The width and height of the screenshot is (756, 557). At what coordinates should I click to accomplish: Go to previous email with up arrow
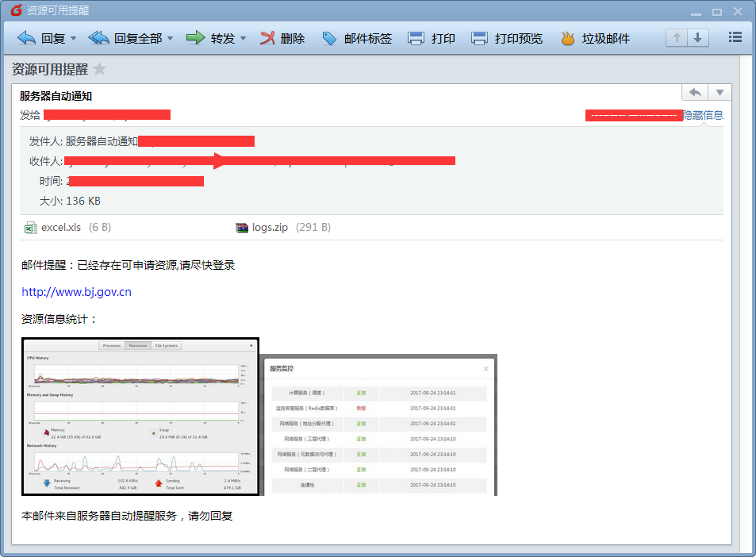(677, 37)
